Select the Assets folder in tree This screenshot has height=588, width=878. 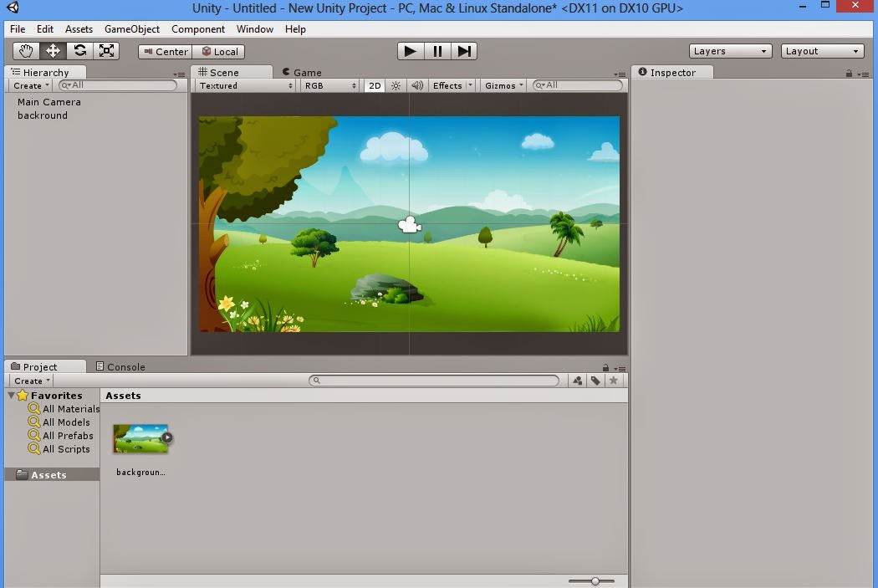click(x=52, y=475)
